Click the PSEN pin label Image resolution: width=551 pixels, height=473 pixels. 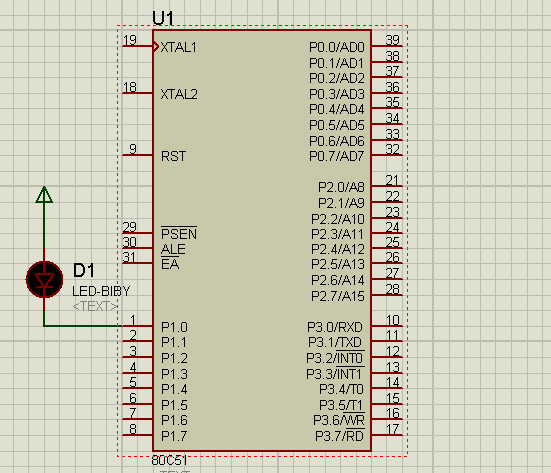tap(179, 234)
